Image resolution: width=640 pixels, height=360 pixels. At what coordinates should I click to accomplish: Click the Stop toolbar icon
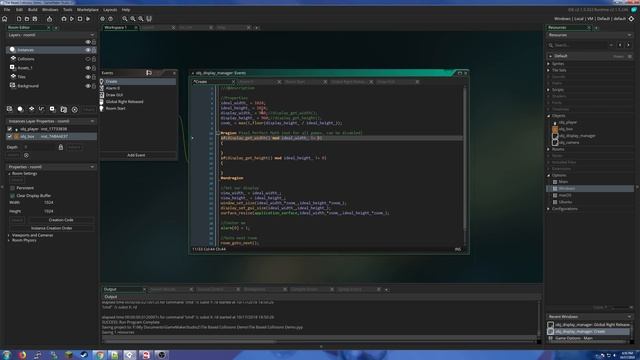point(80,19)
